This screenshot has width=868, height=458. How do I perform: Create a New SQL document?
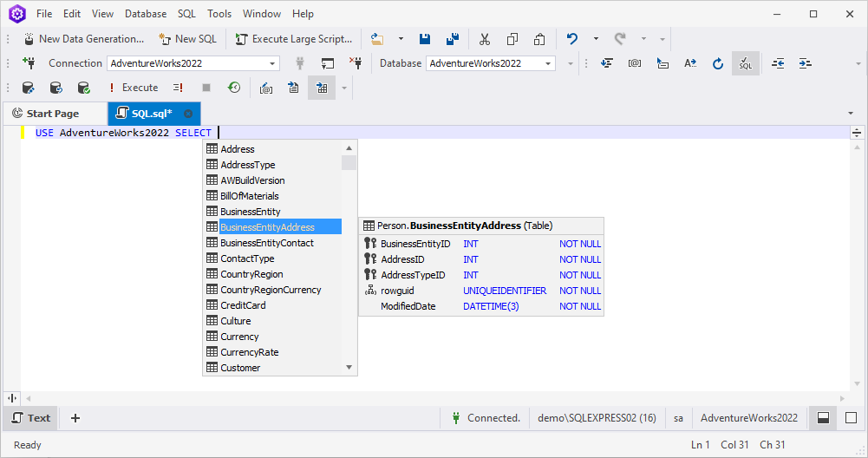coord(187,39)
